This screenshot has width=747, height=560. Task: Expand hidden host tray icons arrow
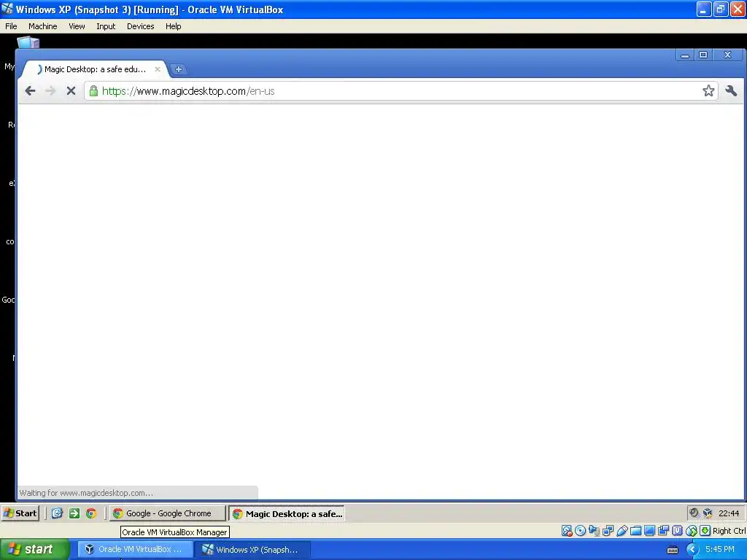pos(692,550)
